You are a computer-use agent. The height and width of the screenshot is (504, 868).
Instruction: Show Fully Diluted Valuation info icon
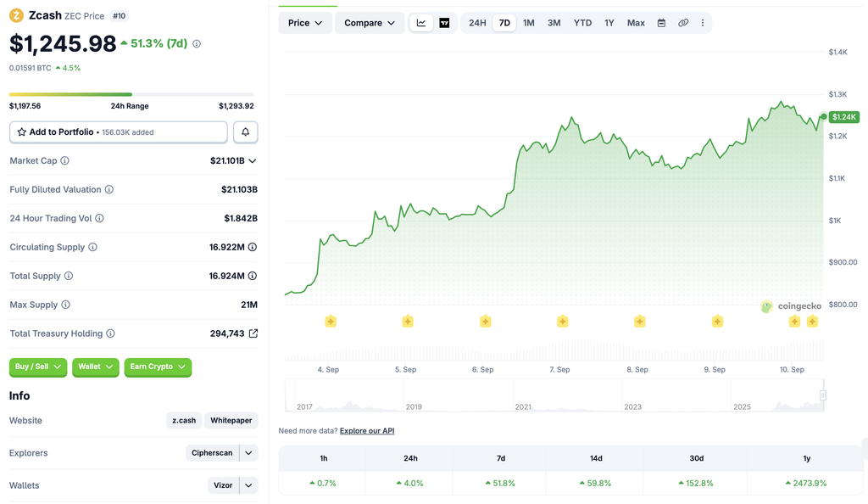pos(109,189)
